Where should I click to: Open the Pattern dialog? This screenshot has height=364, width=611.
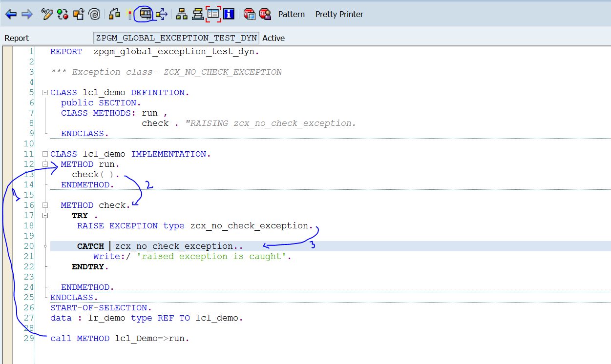(x=291, y=14)
